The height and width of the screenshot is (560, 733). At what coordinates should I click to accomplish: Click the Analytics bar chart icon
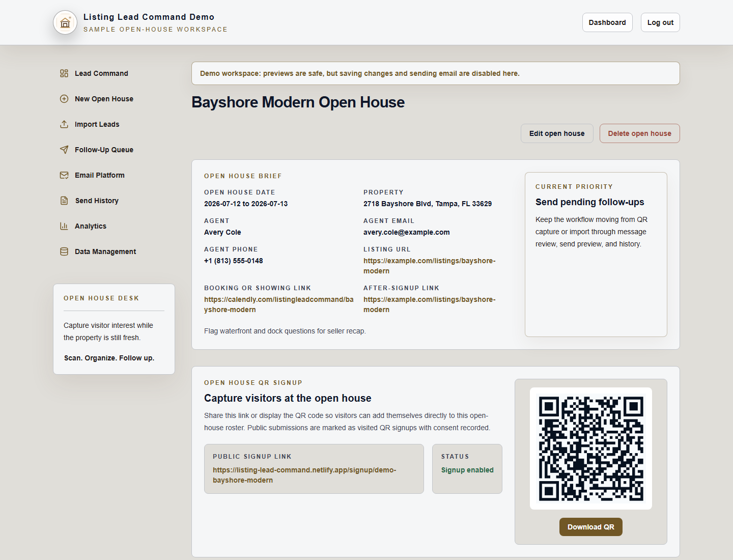tap(64, 226)
